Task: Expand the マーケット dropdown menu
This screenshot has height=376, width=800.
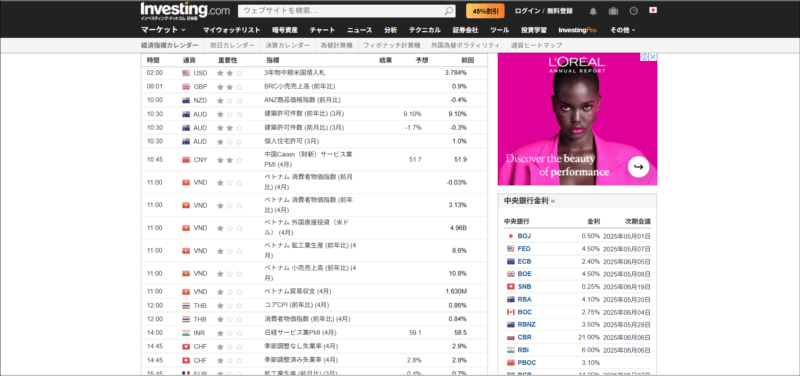Action: [163, 30]
